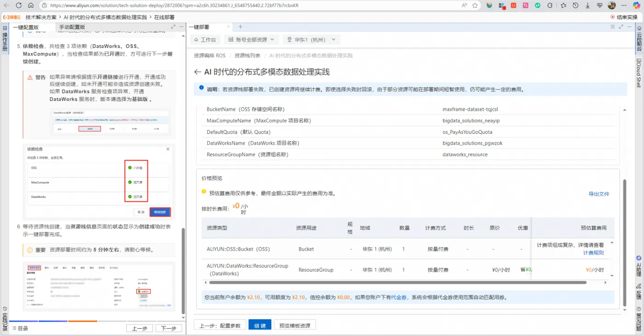The image size is (644, 336).
Task: Click the stack info screenshot thumbnail
Action: (99, 286)
